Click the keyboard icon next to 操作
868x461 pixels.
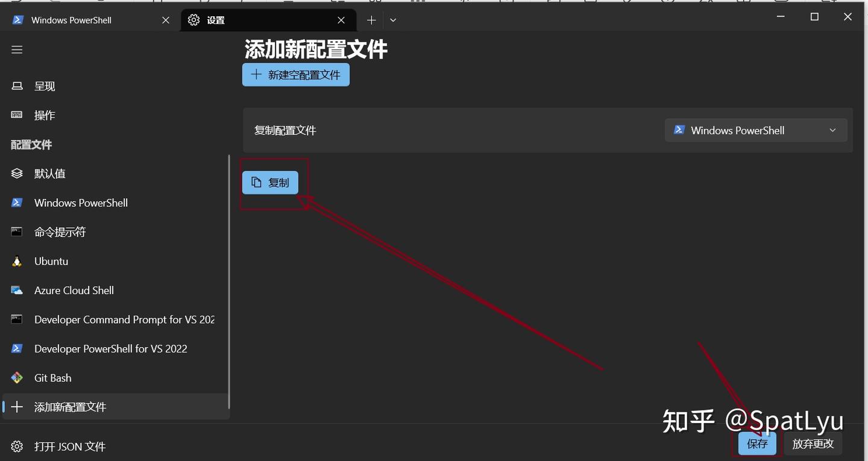pyautogui.click(x=16, y=114)
